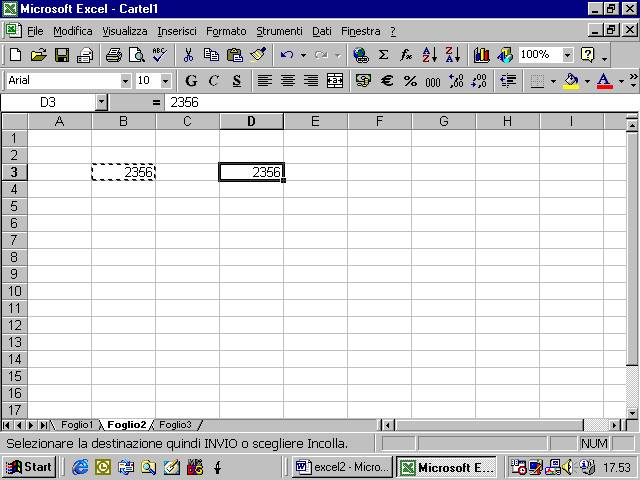Open the File menu
Screen dimensions: 640x480
(x=35, y=31)
